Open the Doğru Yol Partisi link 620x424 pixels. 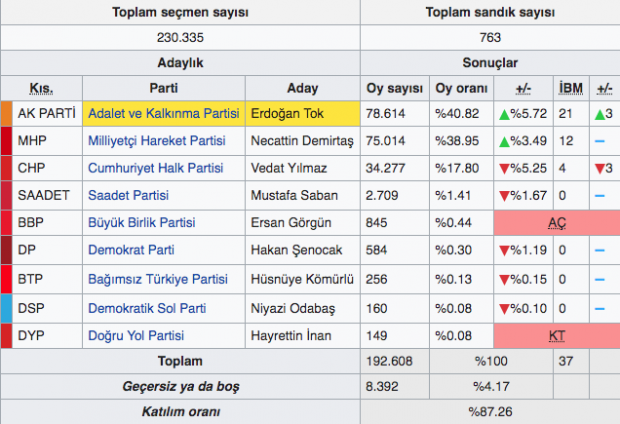tap(136, 335)
